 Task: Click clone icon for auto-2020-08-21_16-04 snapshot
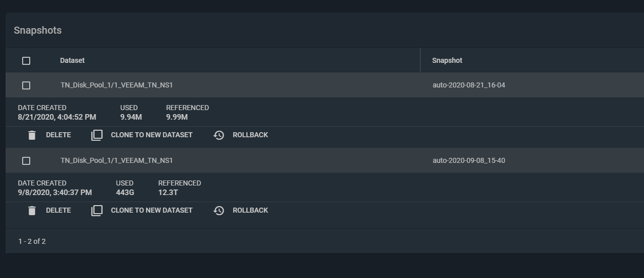97,135
